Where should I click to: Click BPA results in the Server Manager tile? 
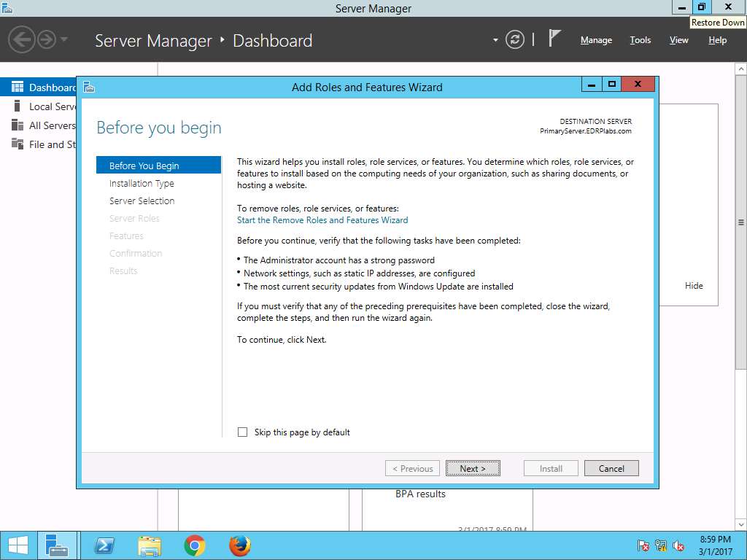click(420, 494)
